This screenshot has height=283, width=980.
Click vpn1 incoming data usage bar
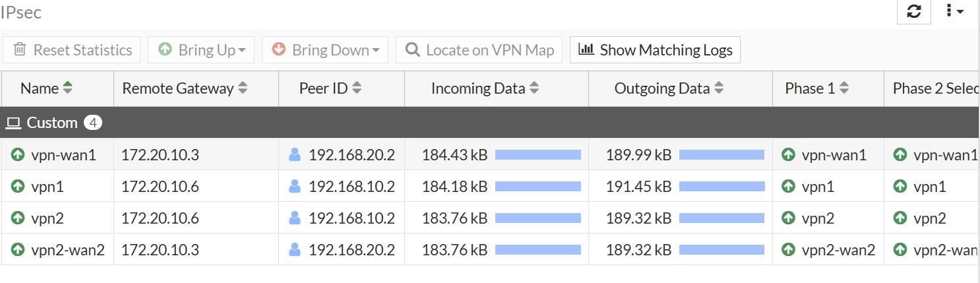point(538,187)
